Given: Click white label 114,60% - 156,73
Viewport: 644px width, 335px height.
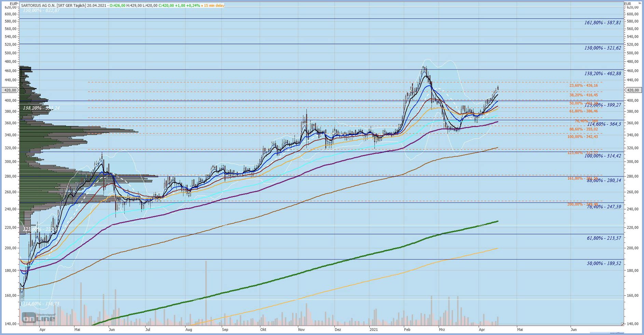Looking at the screenshot, I should [x=41, y=304].
